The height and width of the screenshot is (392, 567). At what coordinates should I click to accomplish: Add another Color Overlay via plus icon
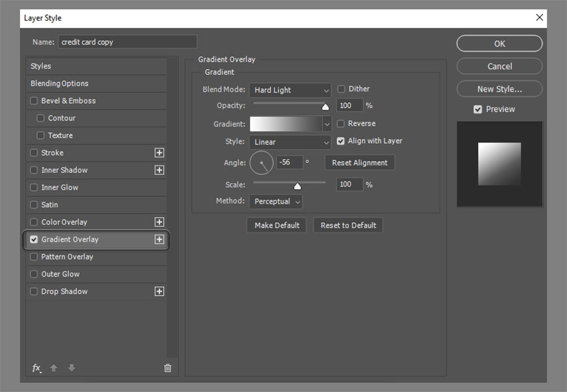[159, 222]
